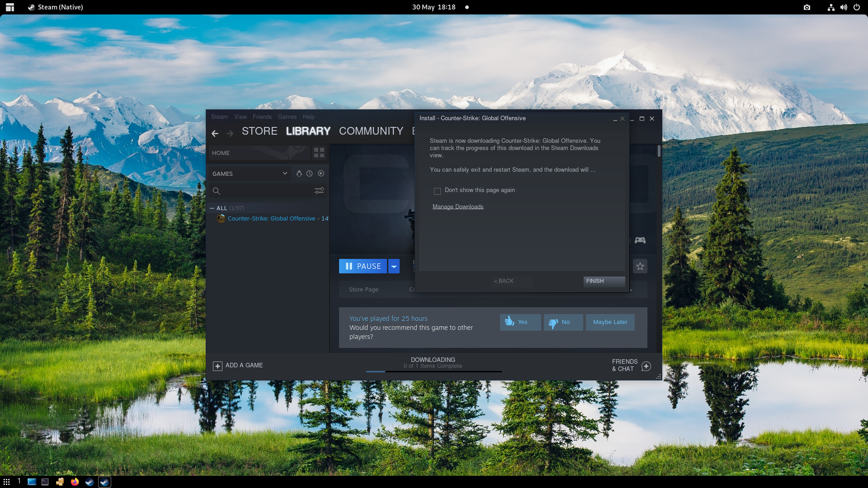
Task: Click the download progress bar at the bottom
Action: (434, 371)
